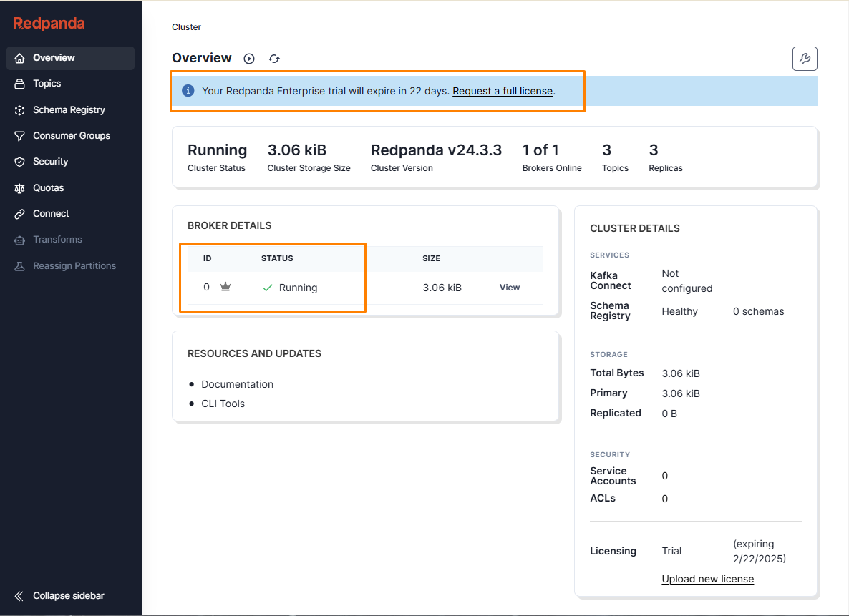The height and width of the screenshot is (616, 849).
Task: Click Upload new license link
Action: 708,579
